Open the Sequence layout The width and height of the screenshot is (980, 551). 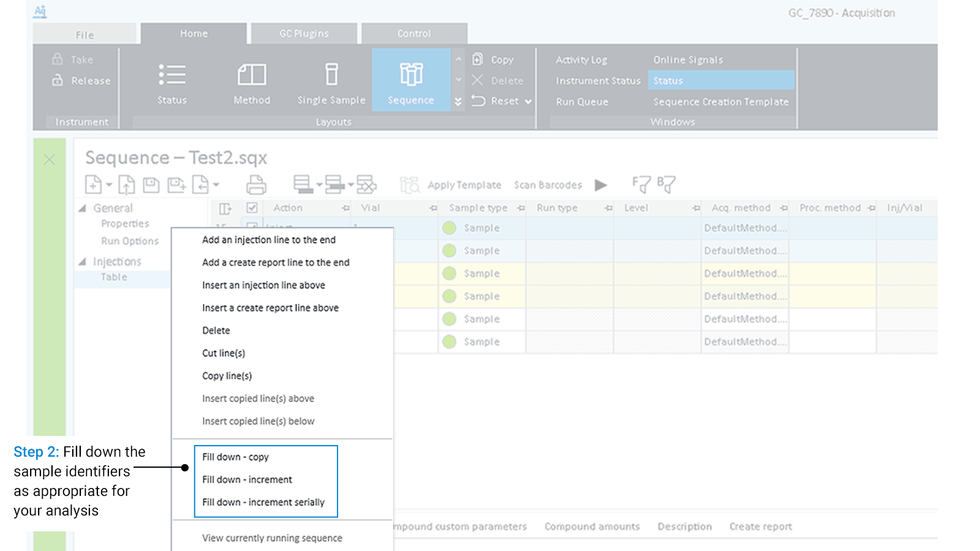coord(410,80)
